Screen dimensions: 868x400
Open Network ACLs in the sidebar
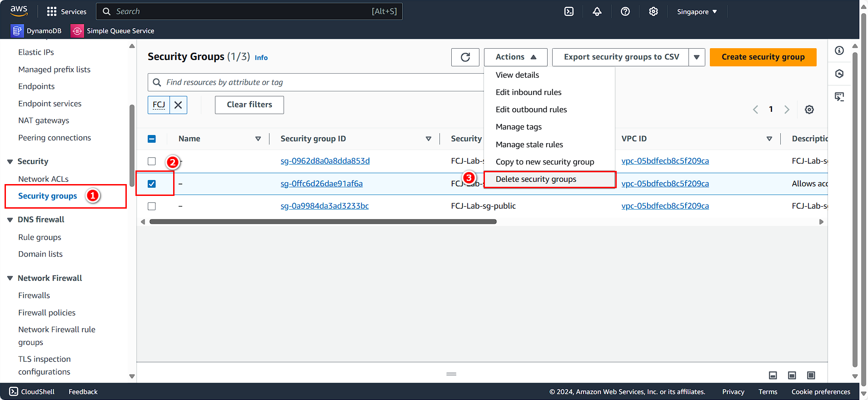pos(43,179)
